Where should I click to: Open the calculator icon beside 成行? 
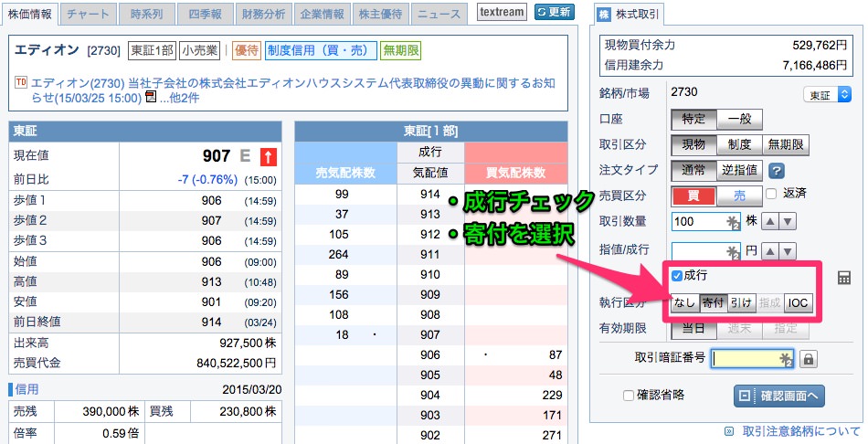pyautogui.click(x=843, y=278)
